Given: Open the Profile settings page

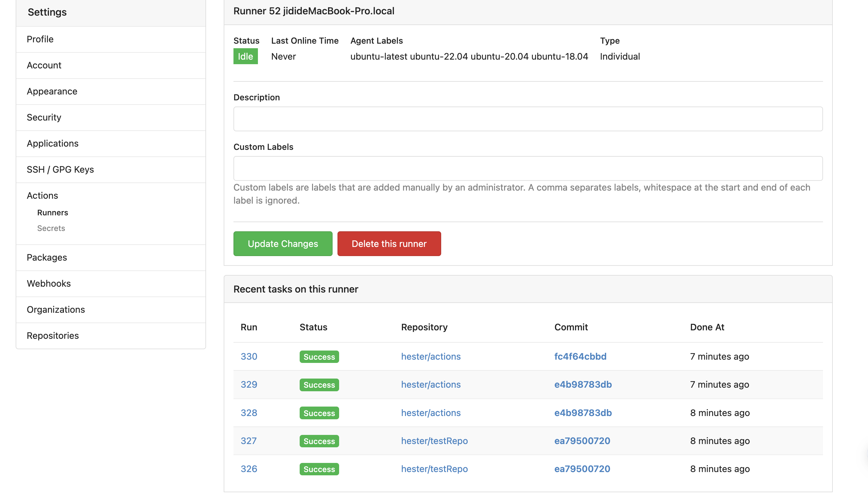Looking at the screenshot, I should tap(111, 39).
